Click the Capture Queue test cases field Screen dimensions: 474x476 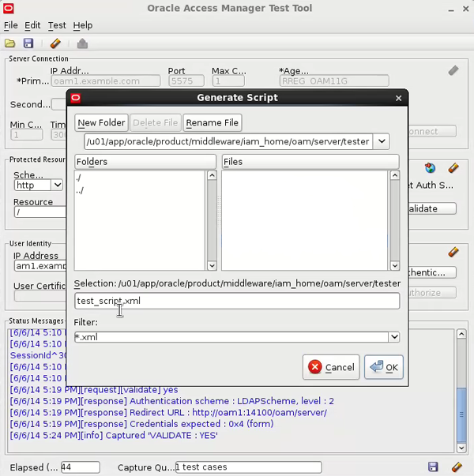pyautogui.click(x=249, y=467)
